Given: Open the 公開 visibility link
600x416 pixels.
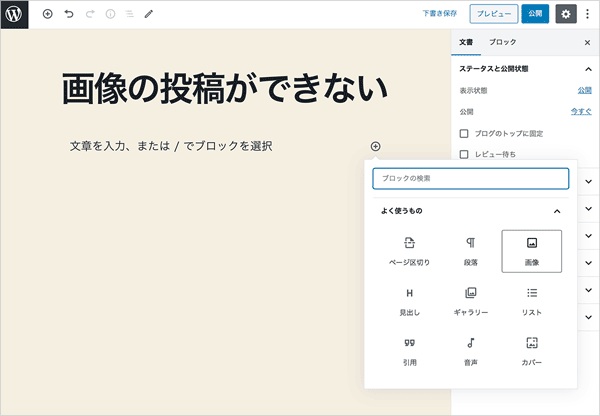Looking at the screenshot, I should pos(584,90).
